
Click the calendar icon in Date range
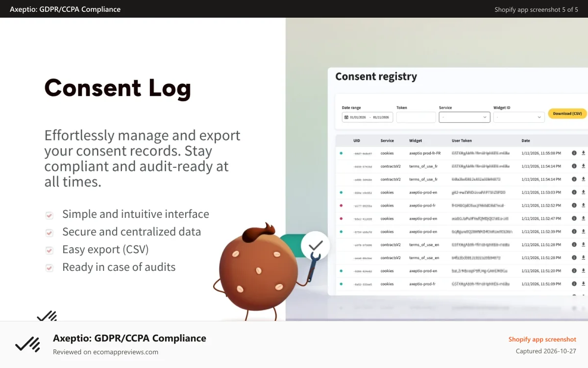[x=346, y=117]
